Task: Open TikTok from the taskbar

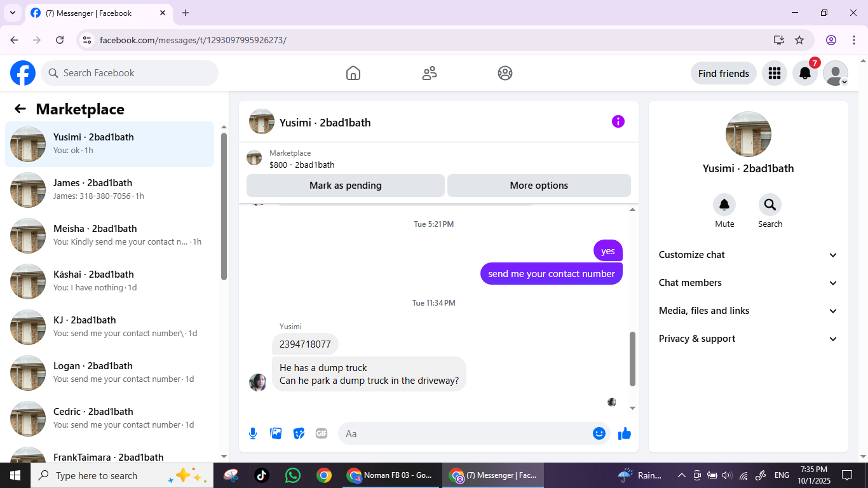Action: (x=262, y=475)
